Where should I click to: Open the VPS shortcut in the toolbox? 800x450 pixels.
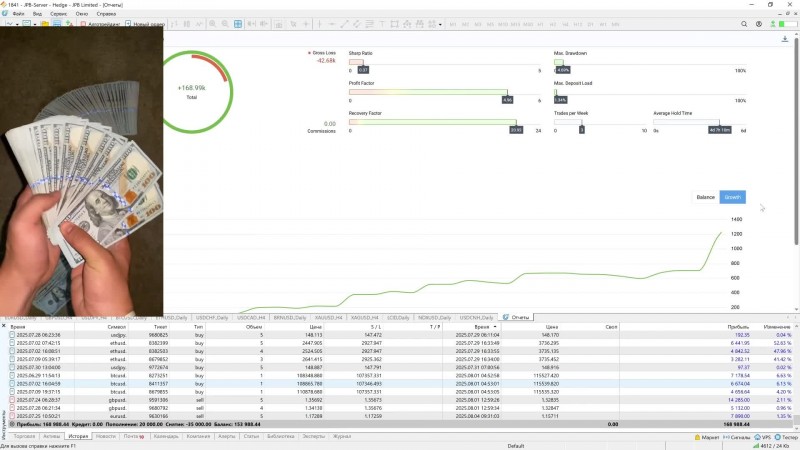(763, 437)
